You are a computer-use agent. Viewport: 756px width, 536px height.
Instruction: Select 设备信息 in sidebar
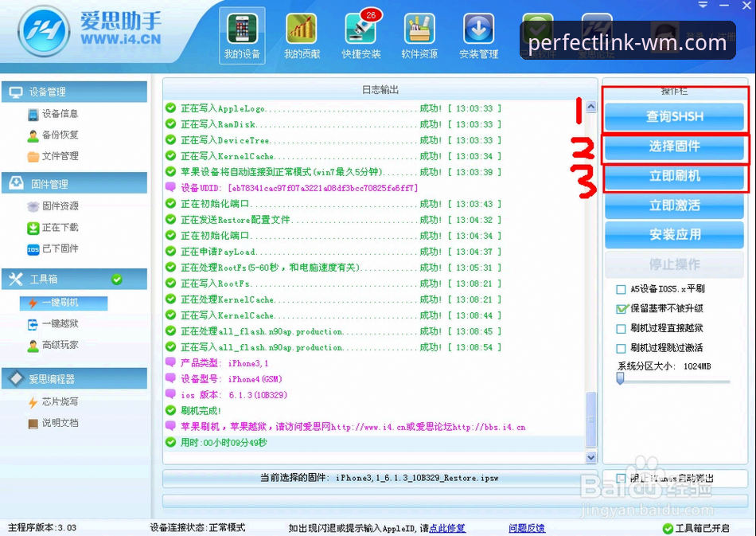coord(53,114)
